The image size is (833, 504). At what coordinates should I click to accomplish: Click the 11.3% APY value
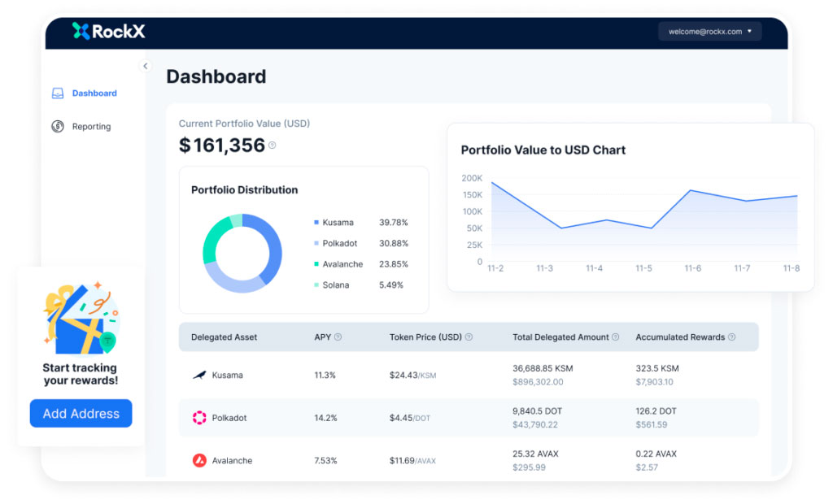tap(325, 375)
